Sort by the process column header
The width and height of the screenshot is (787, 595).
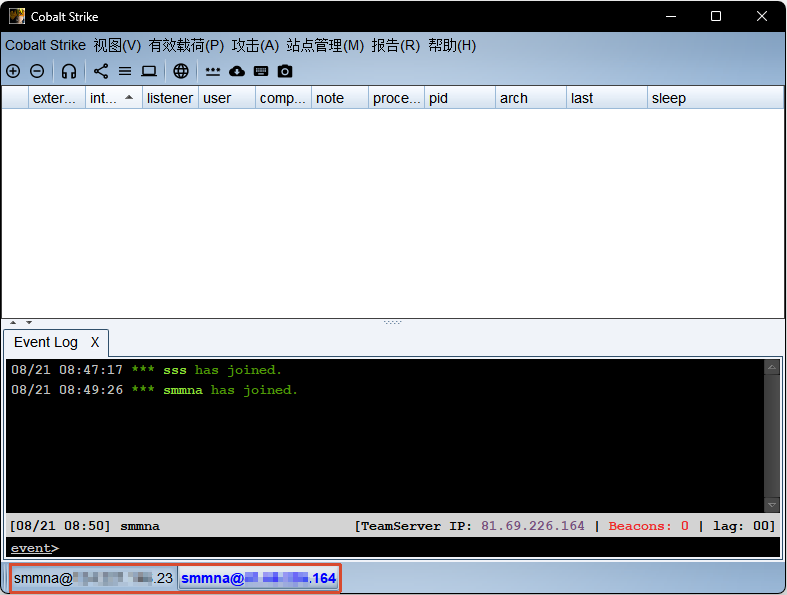point(397,98)
